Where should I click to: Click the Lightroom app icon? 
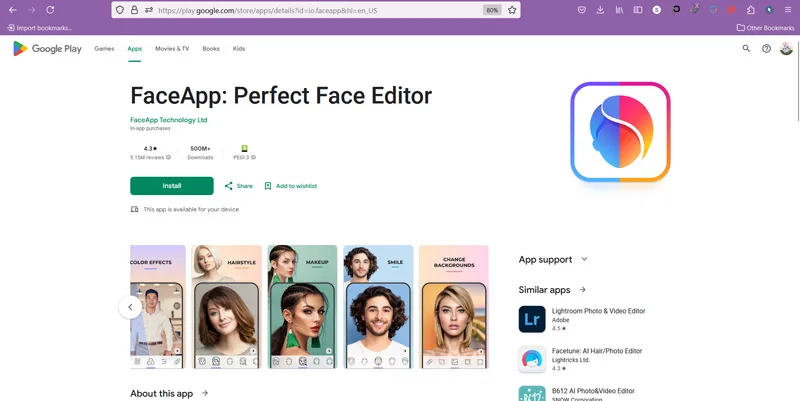pyautogui.click(x=532, y=319)
